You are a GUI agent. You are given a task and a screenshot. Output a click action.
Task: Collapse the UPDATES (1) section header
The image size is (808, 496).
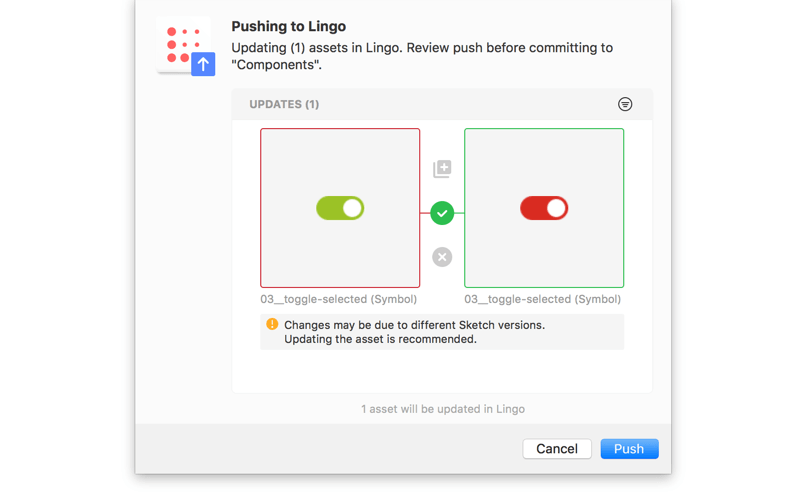[x=284, y=104]
